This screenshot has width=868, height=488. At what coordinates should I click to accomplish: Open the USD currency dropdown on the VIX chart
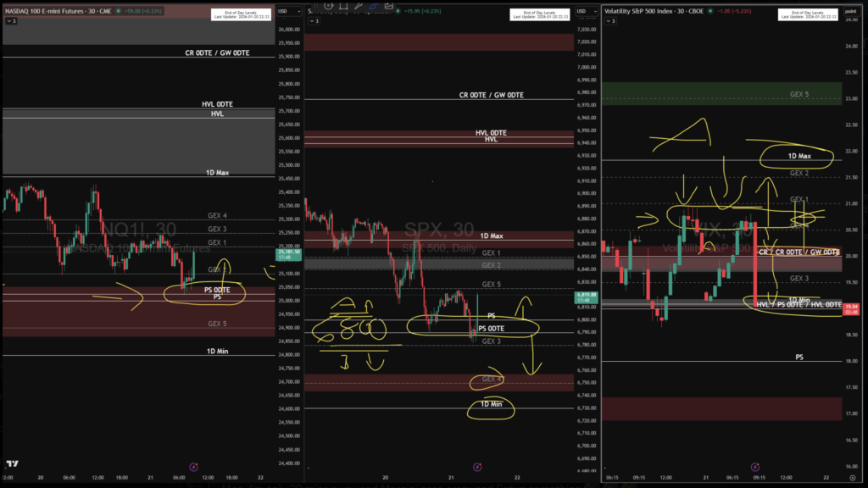pyautogui.click(x=850, y=10)
